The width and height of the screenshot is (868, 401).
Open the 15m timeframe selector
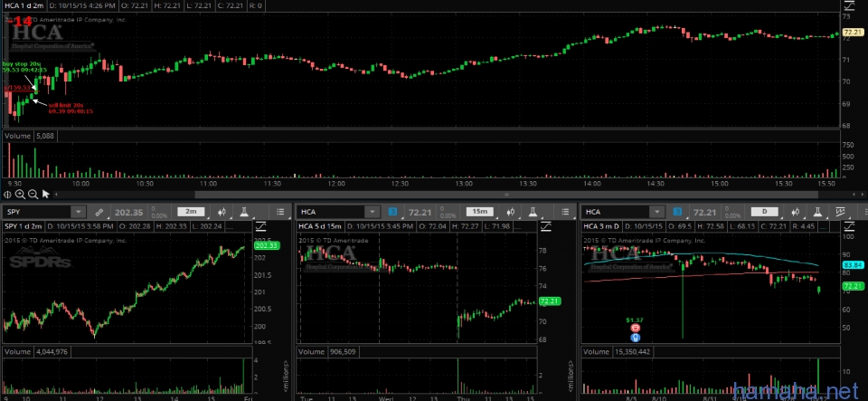point(480,212)
